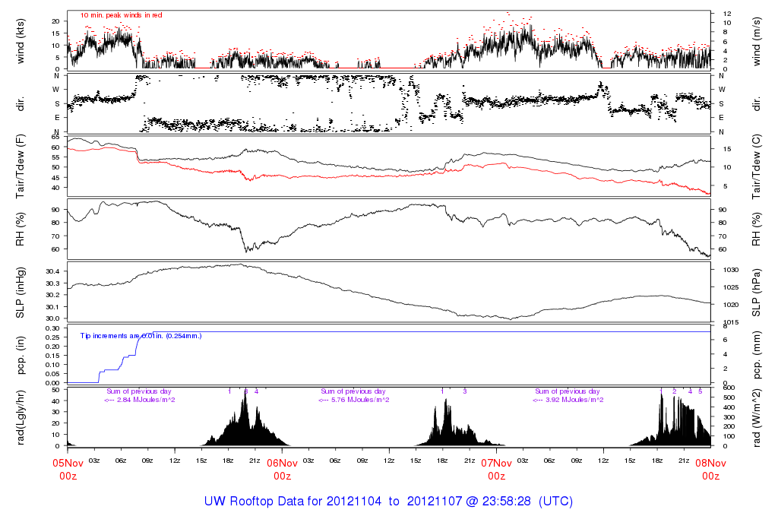Click the 'rad(Lgly/hr)' axis label

[x=21, y=416]
